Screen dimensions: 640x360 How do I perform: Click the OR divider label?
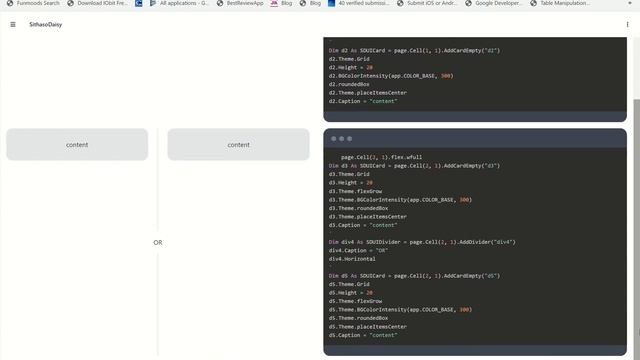click(158, 242)
